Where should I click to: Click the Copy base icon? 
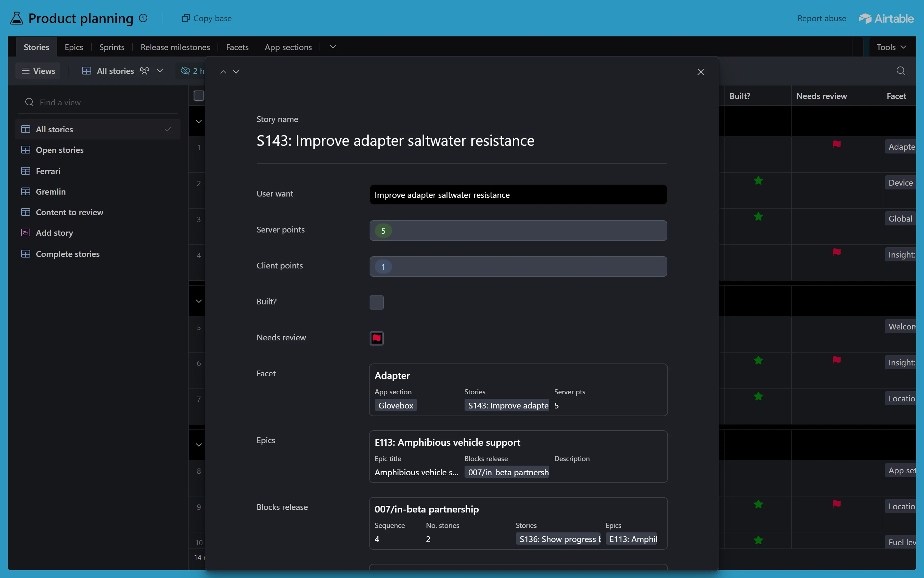185,18
